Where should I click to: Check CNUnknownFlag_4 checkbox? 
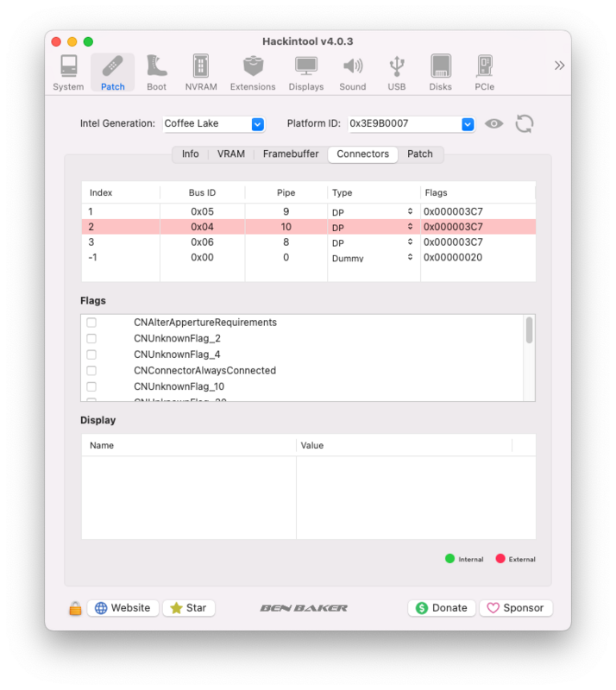(x=91, y=354)
